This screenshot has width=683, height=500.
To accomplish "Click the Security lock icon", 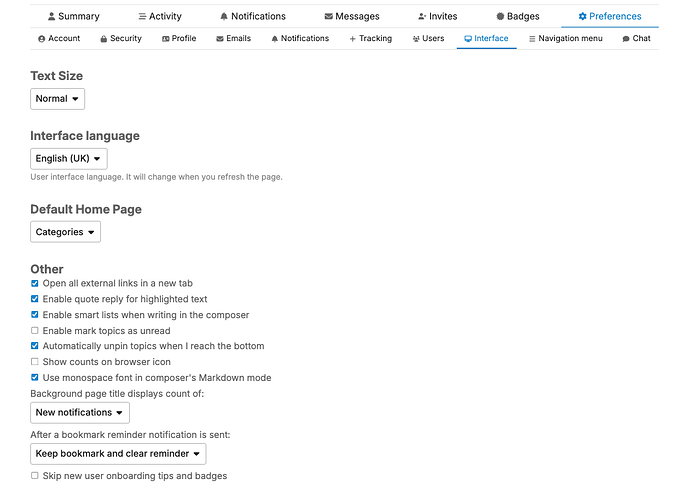I will click(104, 39).
